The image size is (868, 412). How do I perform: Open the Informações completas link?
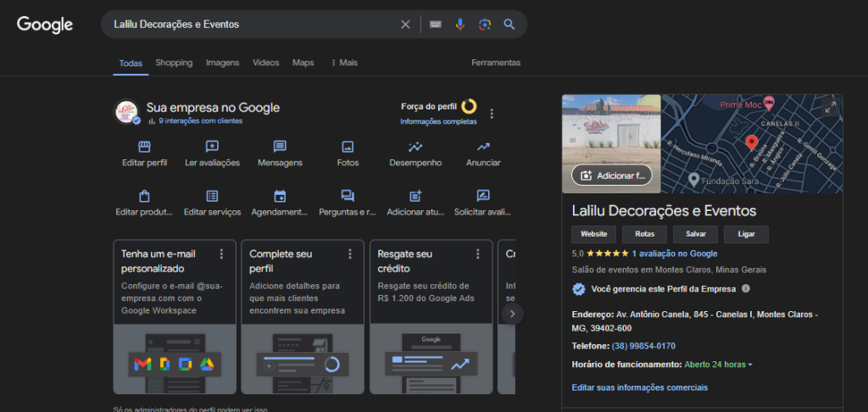point(438,121)
